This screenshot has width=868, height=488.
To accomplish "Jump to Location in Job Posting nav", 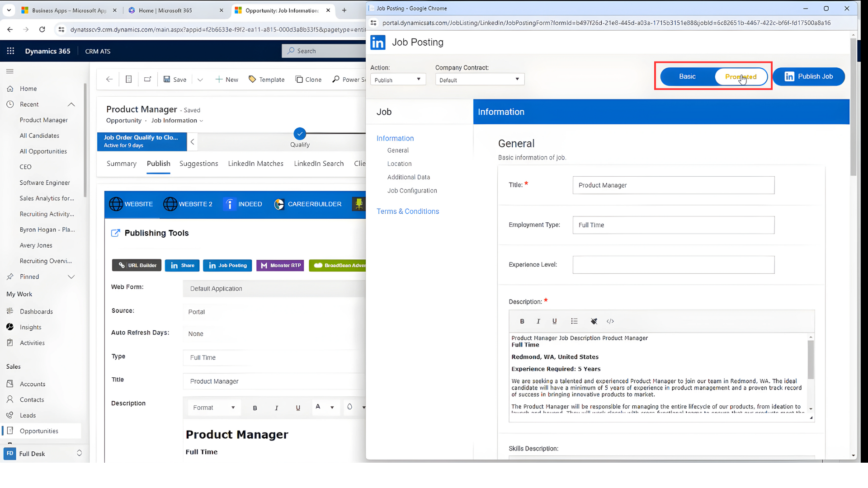I will (399, 164).
